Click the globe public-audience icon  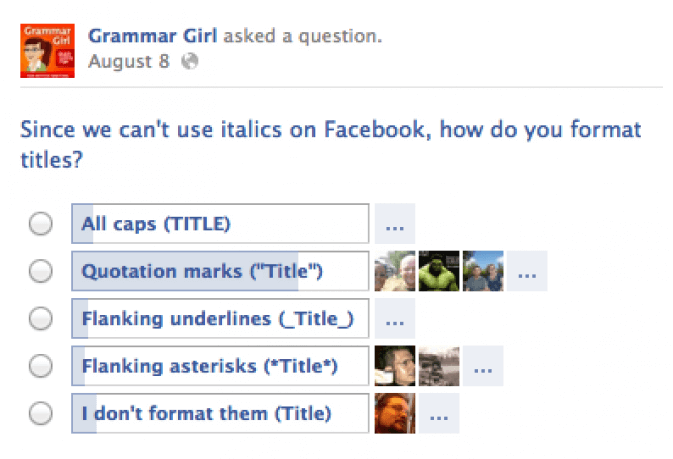tap(190, 61)
